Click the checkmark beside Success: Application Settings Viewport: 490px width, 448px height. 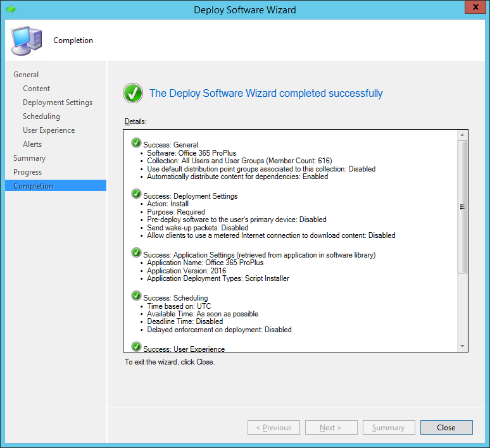point(136,252)
